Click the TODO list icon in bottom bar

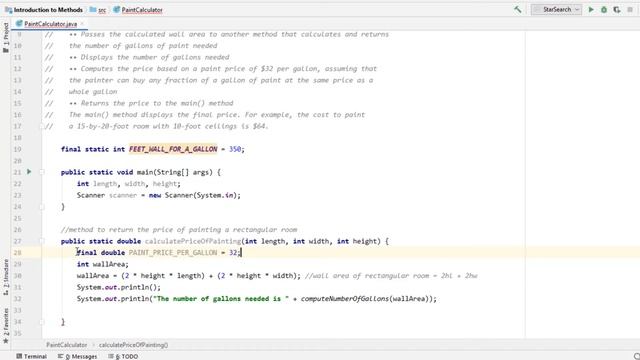(x=111, y=356)
